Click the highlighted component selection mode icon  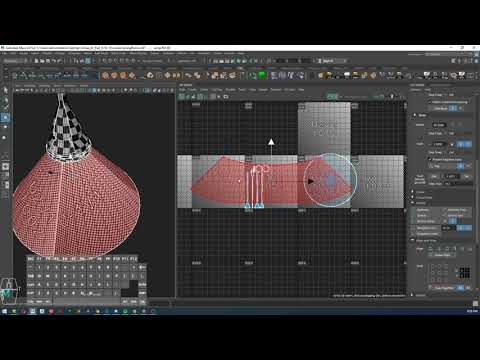tap(88, 61)
